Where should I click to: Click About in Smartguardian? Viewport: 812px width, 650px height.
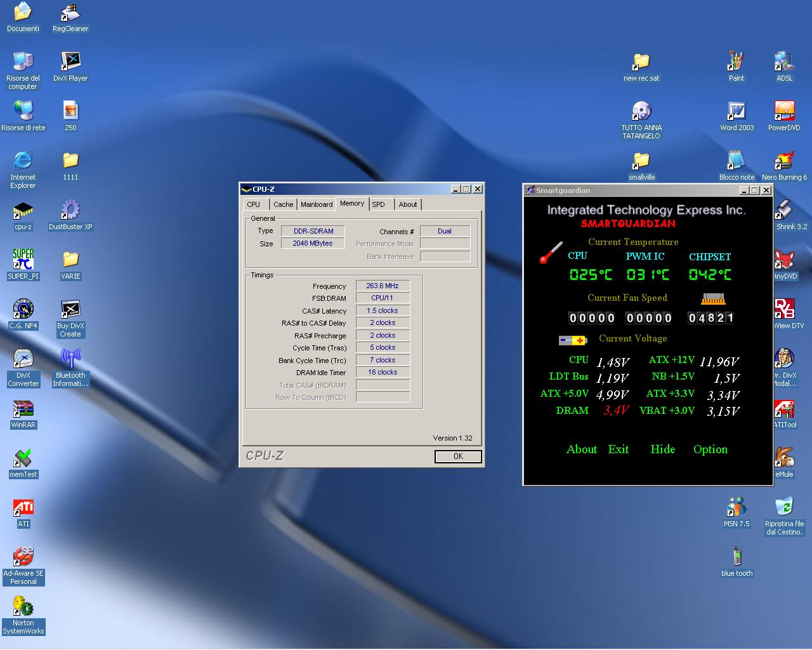(582, 449)
